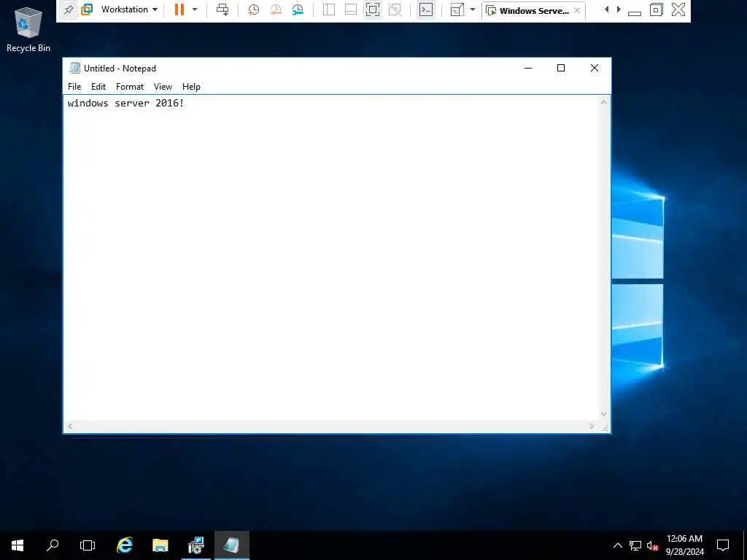Screen dimensions: 747x560
Task: Open Task View on the taskbar
Action: coord(88,545)
